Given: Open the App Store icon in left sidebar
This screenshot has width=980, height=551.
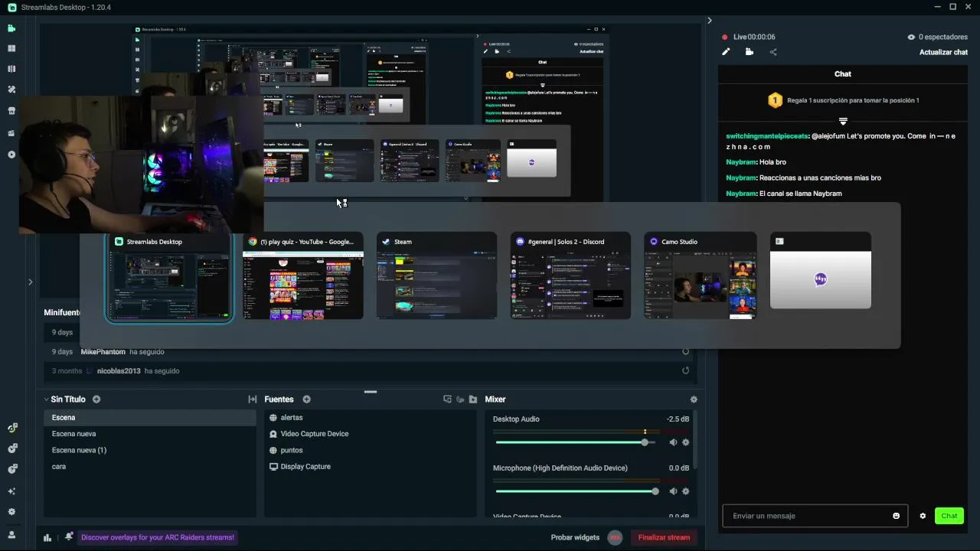Looking at the screenshot, I should 11,110.
